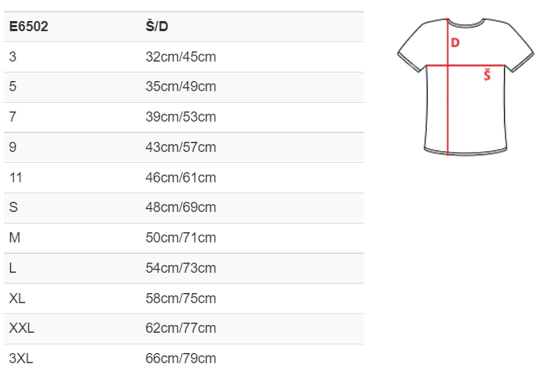Click the 58cm/75cm measurement for XL
547x392 pixels.
[x=181, y=298]
